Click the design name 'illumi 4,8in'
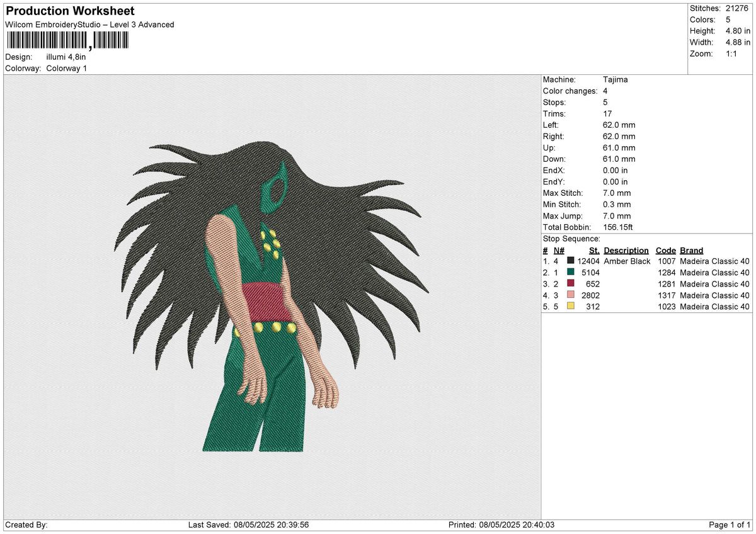Screen dimensions: 756x534 pos(66,57)
